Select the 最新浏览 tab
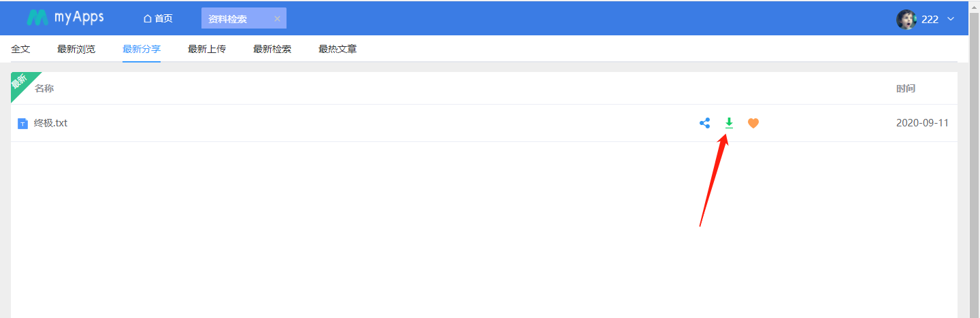The image size is (980, 318). (76, 49)
